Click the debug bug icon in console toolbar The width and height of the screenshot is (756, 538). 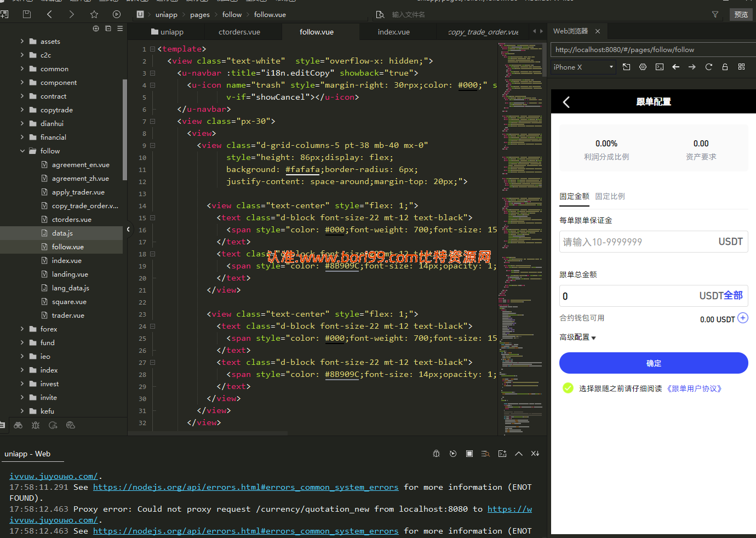point(437,454)
